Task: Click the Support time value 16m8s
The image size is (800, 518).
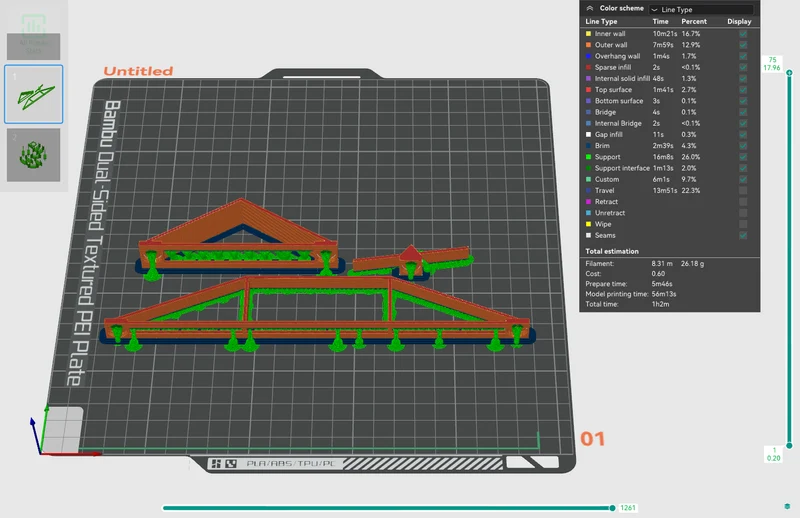Action: coord(663,157)
